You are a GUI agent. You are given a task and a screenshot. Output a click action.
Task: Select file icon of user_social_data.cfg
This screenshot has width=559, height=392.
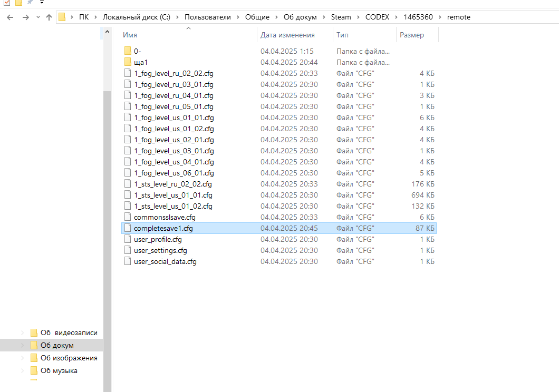[128, 261]
